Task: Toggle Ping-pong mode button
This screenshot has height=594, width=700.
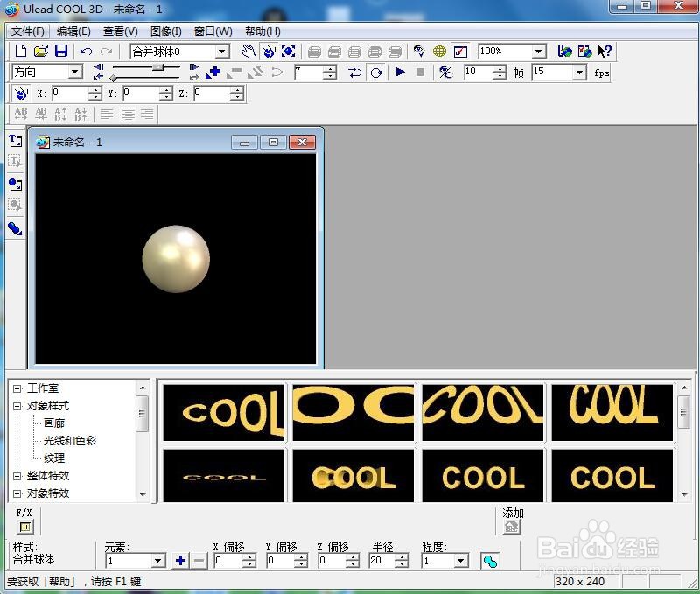Action: (355, 73)
